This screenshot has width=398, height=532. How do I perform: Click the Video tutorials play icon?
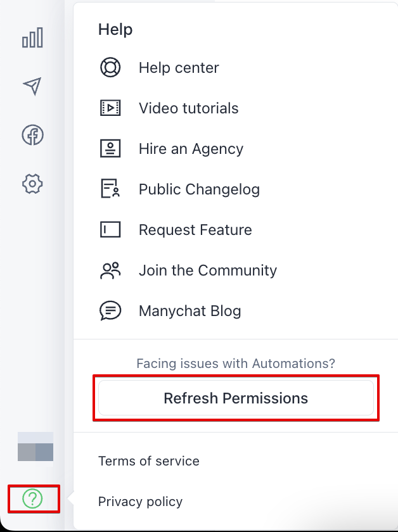pyautogui.click(x=110, y=108)
